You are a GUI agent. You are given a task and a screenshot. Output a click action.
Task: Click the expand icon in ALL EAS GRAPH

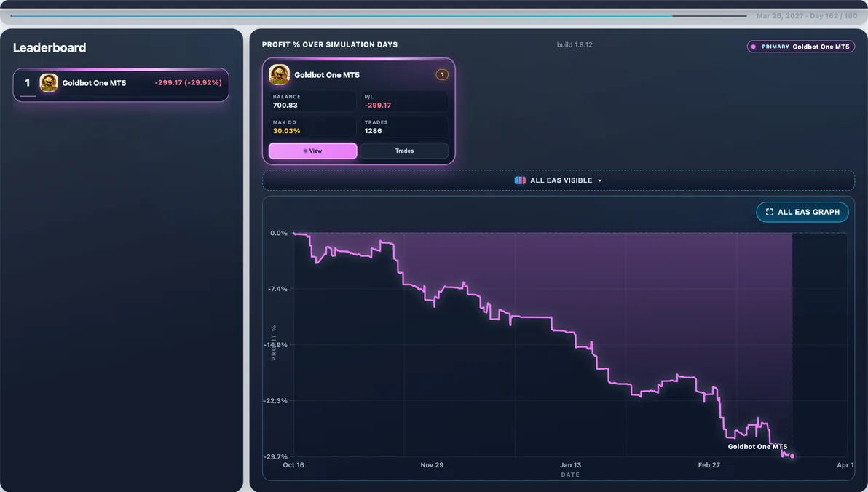(769, 212)
